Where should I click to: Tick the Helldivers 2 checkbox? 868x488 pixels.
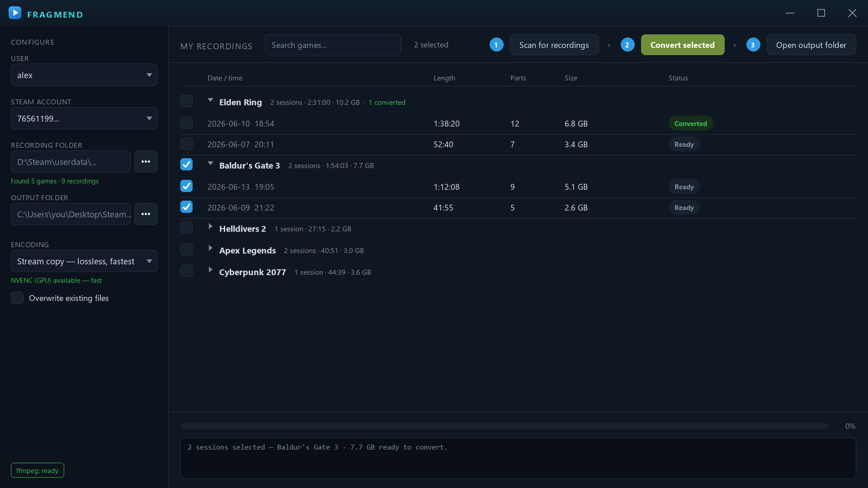(186, 227)
